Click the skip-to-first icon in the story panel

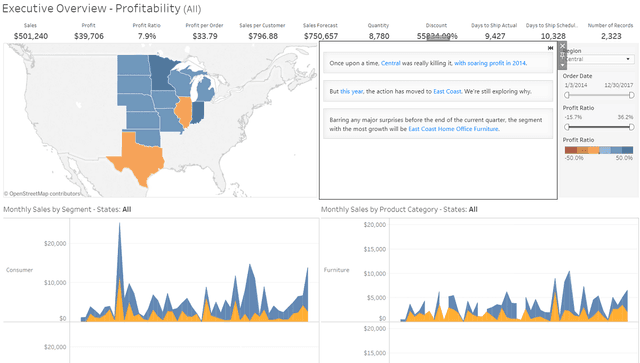[550, 48]
